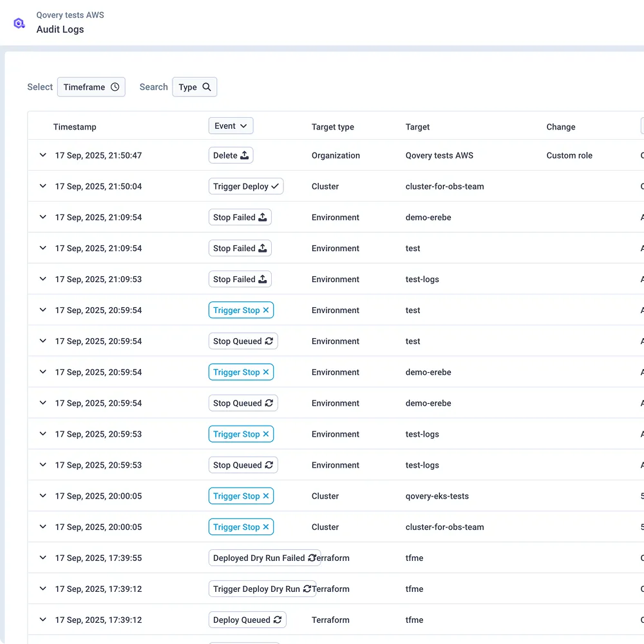Expand the Trigger Stop test-logs row
This screenshot has height=644, width=644.
tap(43, 433)
